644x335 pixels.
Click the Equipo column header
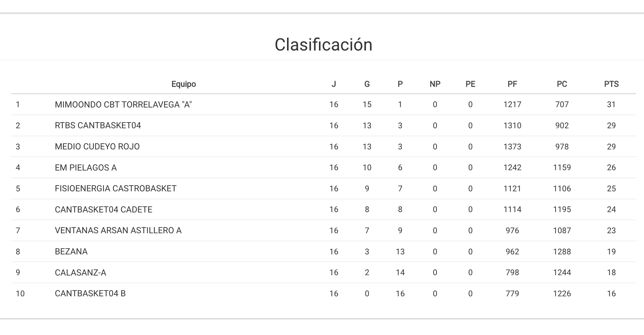pyautogui.click(x=183, y=84)
